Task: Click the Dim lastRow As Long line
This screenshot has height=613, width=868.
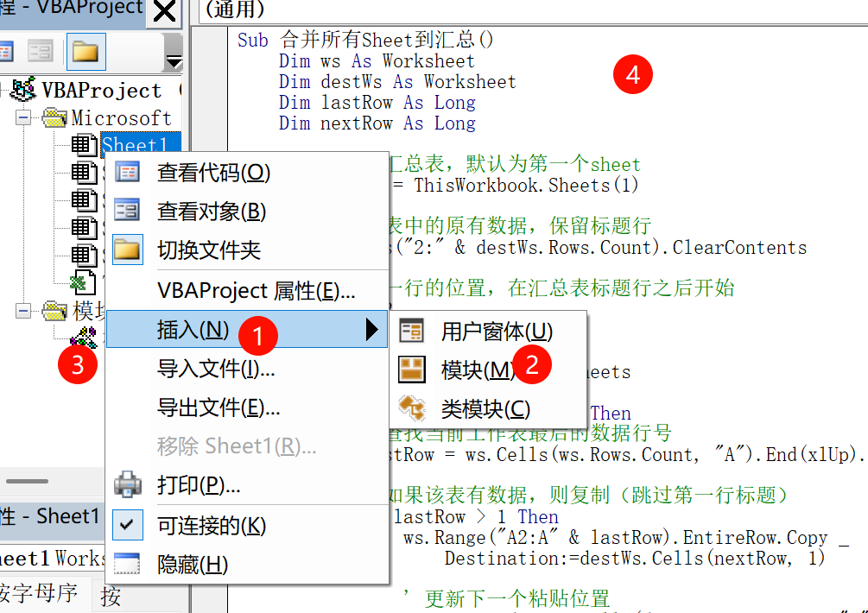Action: [377, 103]
